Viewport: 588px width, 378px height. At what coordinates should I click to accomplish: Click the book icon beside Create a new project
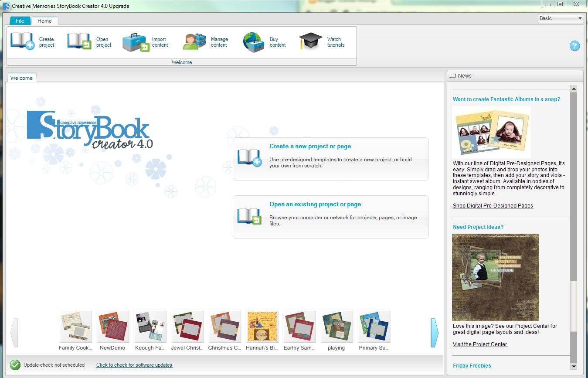[x=249, y=157]
